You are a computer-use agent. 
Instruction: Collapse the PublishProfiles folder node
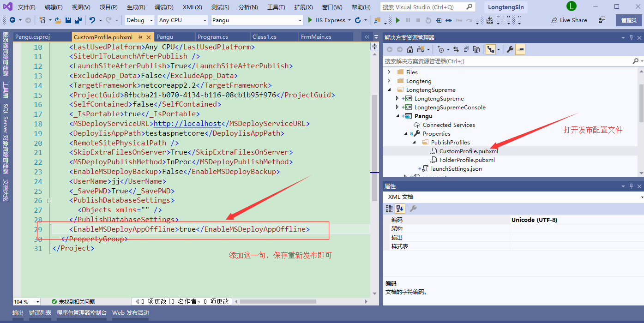[415, 143]
